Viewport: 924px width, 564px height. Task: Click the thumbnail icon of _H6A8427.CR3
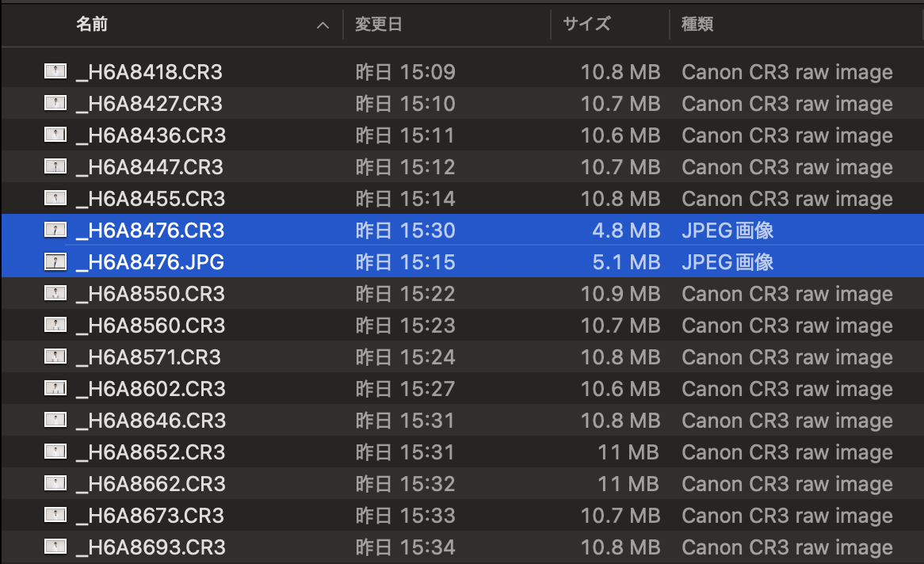[x=55, y=104]
